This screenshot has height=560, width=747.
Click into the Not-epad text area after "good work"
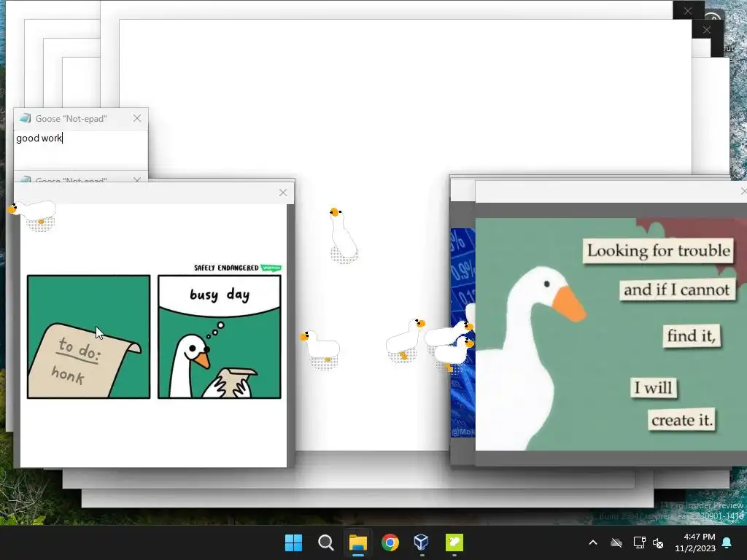81,149
